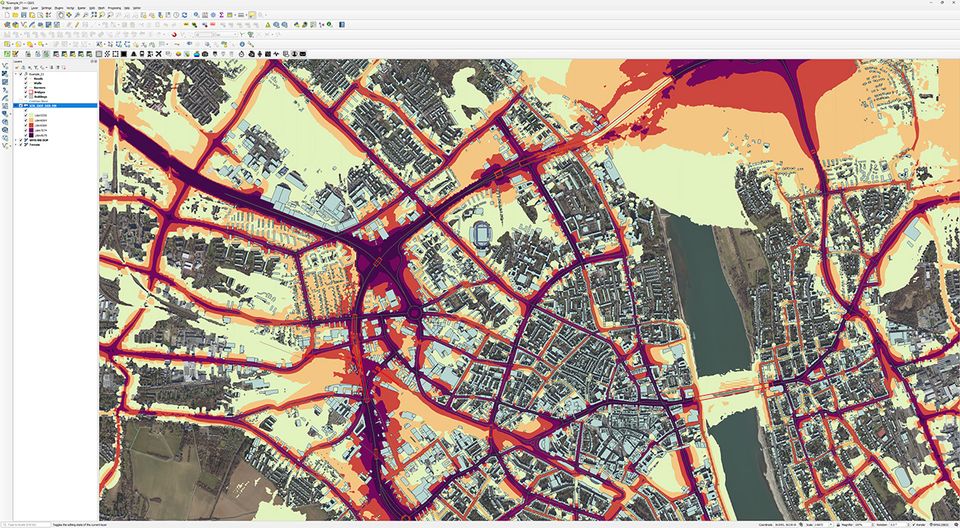Viewport: 960px width, 528px height.
Task: Toggle the Bridges layer visibility checkbox
Action: click(x=27, y=94)
